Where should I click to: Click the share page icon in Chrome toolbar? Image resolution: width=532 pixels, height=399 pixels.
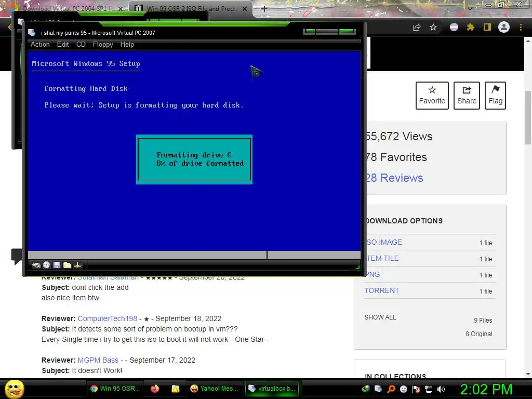tap(417, 27)
